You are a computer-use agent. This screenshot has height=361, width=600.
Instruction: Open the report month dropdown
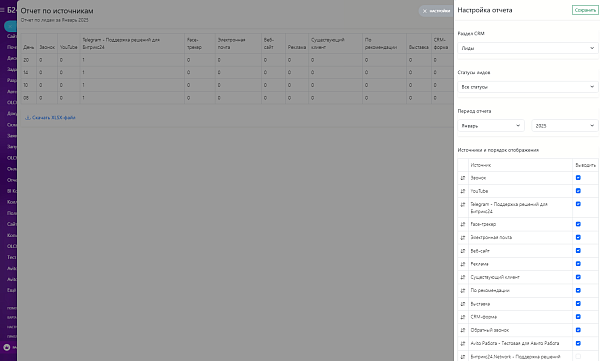[x=491, y=126]
